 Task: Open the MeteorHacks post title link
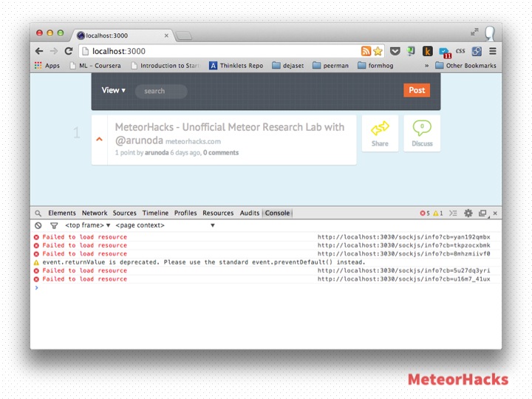click(229, 133)
